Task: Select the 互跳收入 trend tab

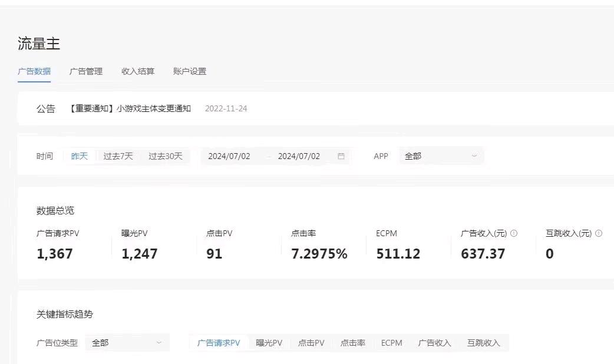Action: [484, 343]
